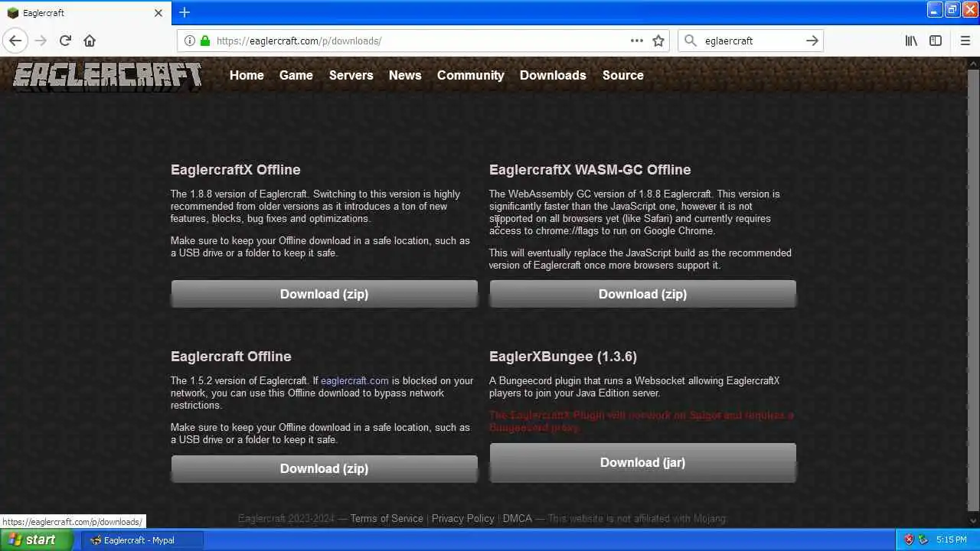The height and width of the screenshot is (551, 980).
Task: Navigate to Community page
Action: 470,75
